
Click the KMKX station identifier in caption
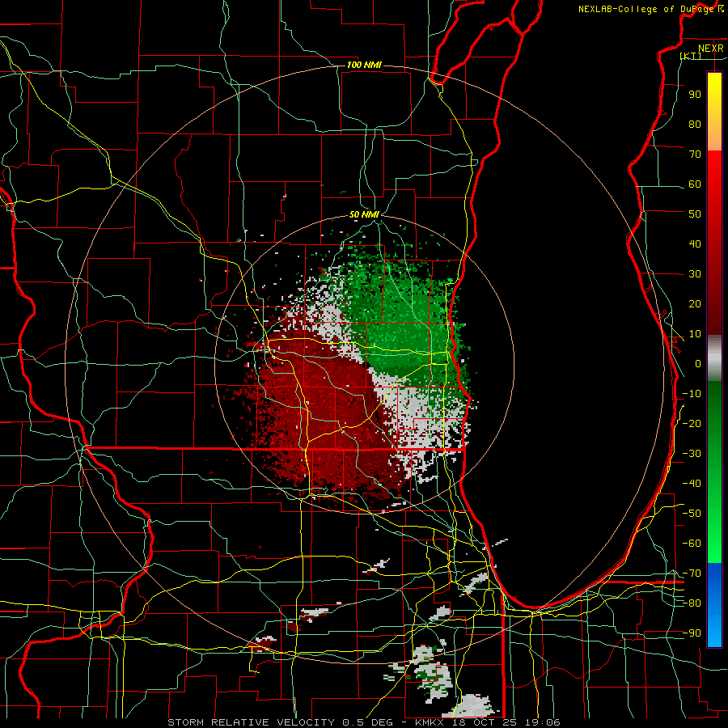click(x=430, y=722)
